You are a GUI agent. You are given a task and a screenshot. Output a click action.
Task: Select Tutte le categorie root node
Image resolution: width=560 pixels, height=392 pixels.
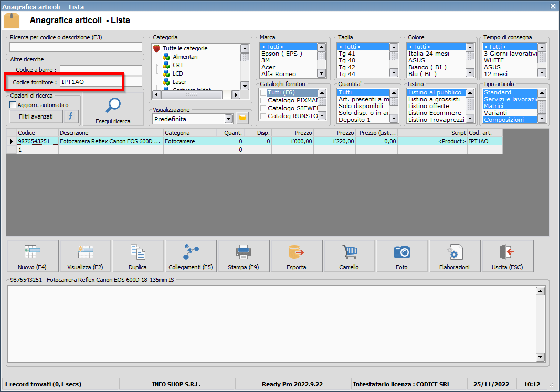coord(185,48)
